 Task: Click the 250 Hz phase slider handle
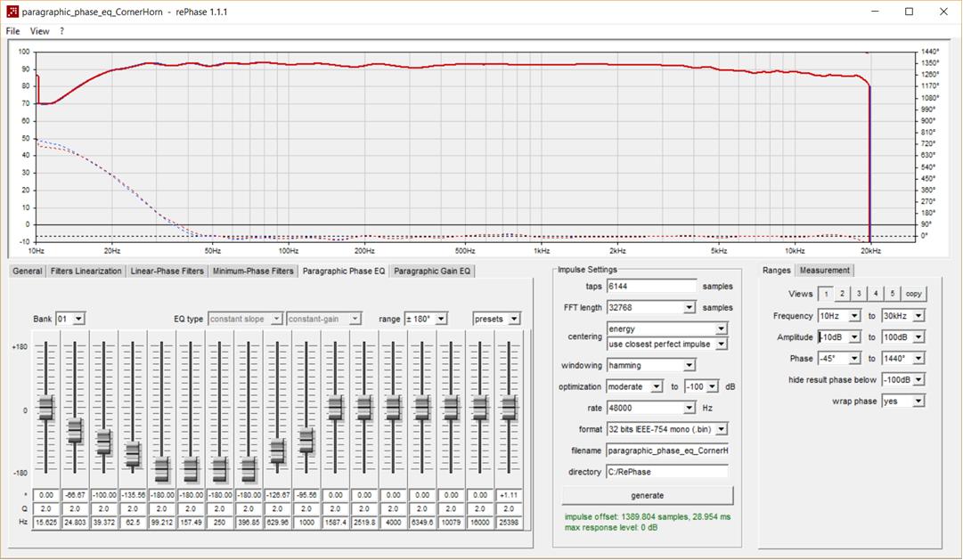[x=219, y=470]
